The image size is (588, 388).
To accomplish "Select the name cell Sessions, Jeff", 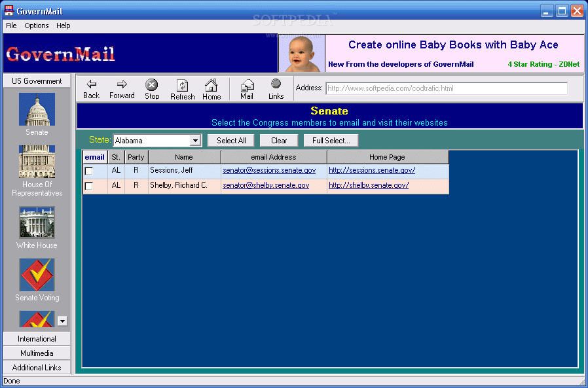I will click(x=184, y=171).
